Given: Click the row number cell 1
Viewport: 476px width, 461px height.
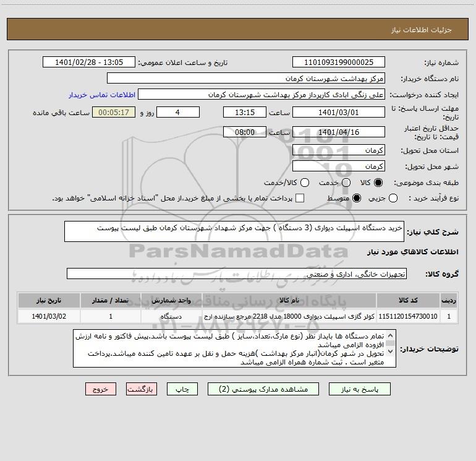Looking at the screenshot, I should pos(449,316).
